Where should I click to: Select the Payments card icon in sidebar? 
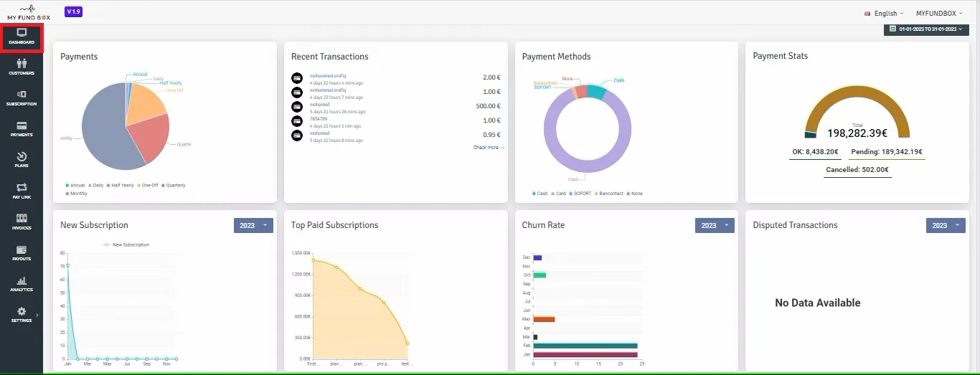click(22, 125)
